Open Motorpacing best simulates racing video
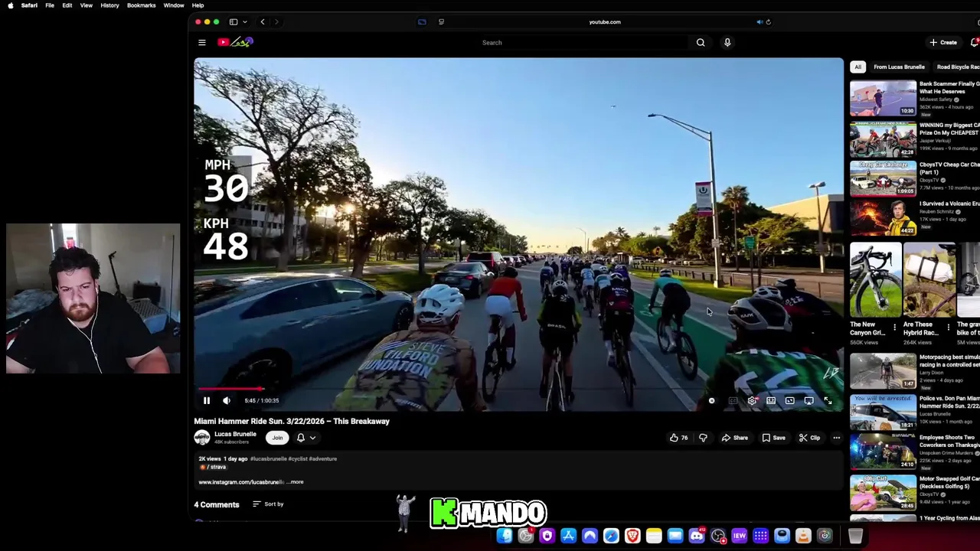Viewport: 980px width, 551px height. click(x=883, y=371)
